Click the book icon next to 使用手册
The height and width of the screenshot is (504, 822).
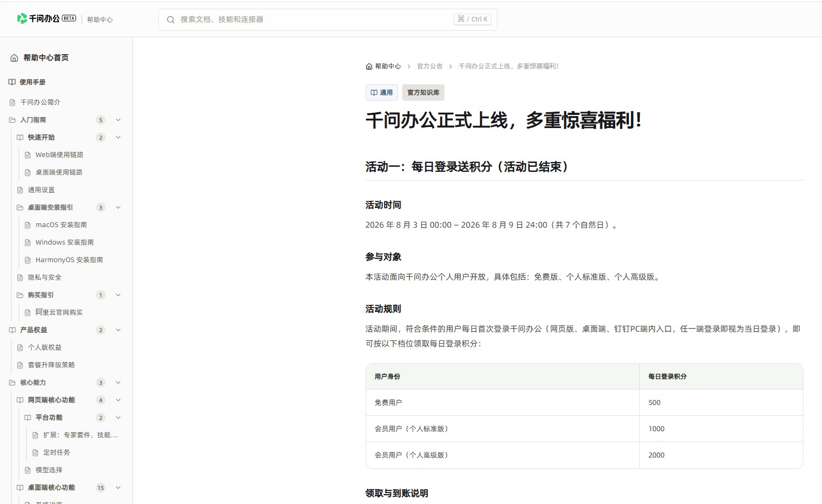tap(12, 82)
